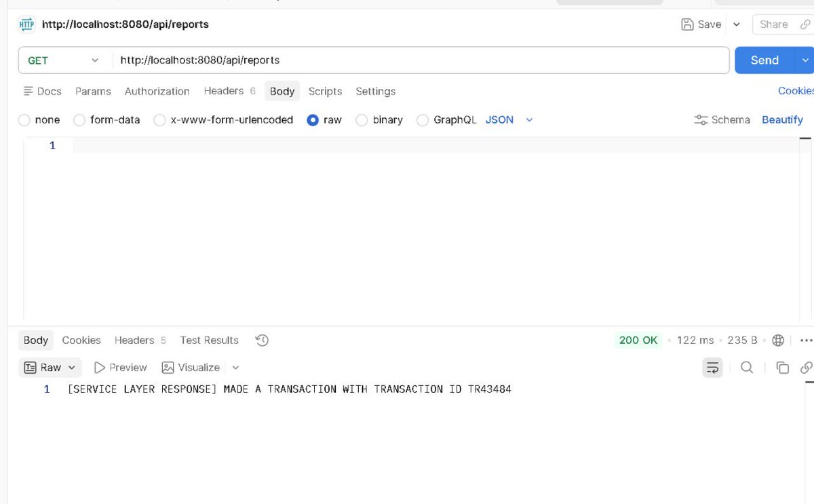Viewport: 814px width, 504px height.
Task: Open the response Cookies tab
Action: click(81, 340)
